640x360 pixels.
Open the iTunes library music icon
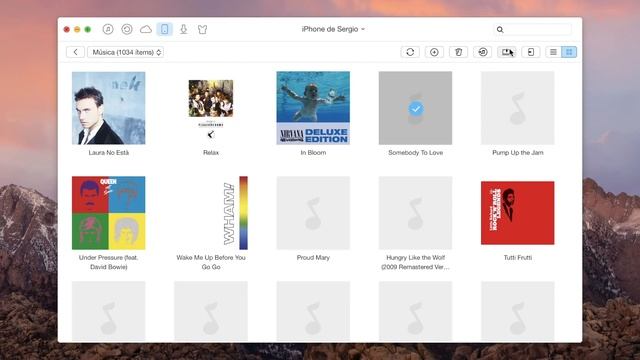108,29
